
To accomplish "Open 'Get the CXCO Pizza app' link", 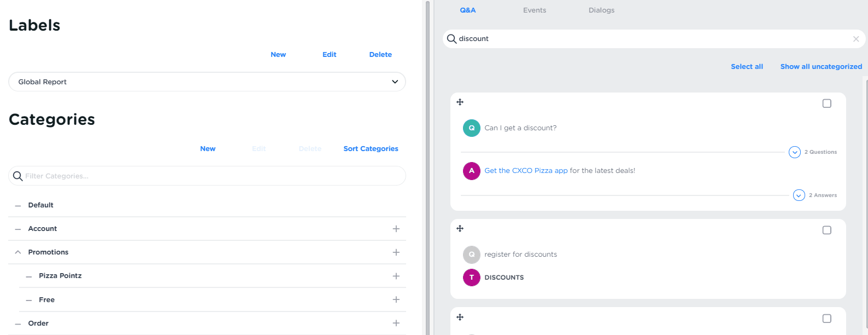I will (526, 171).
